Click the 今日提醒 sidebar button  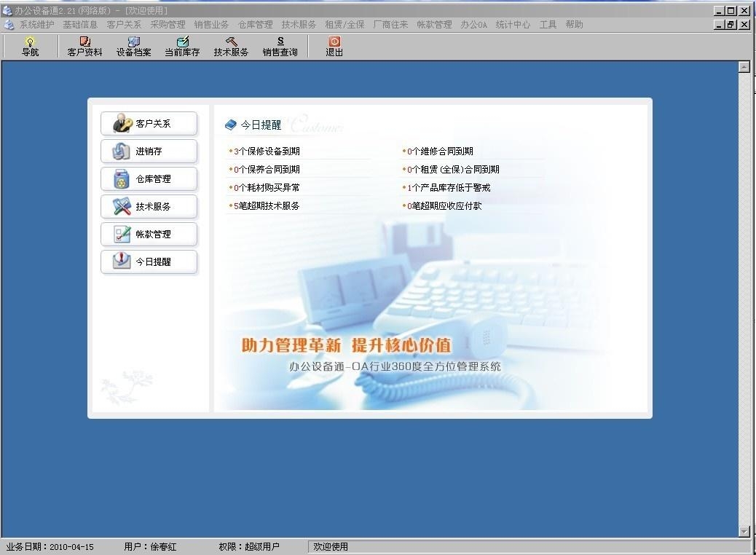[x=149, y=261]
